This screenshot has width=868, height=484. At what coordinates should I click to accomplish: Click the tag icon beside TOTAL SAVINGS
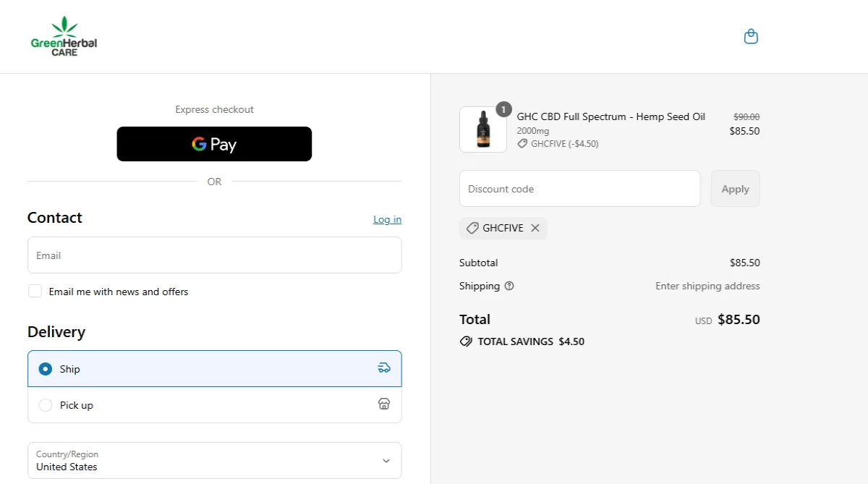click(x=465, y=341)
